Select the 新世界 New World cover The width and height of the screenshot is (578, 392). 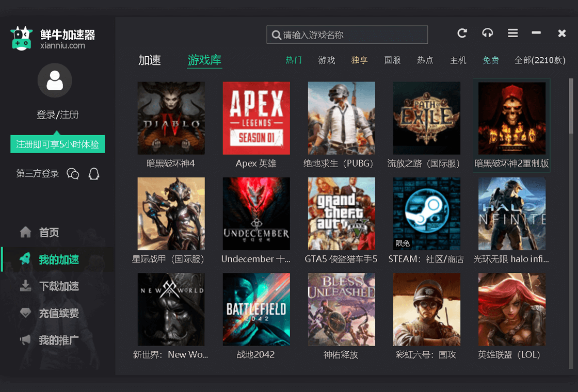tap(171, 309)
